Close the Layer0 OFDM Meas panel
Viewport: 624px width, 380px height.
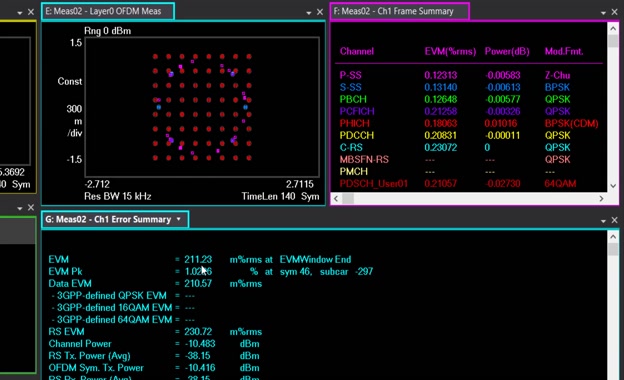[320, 12]
